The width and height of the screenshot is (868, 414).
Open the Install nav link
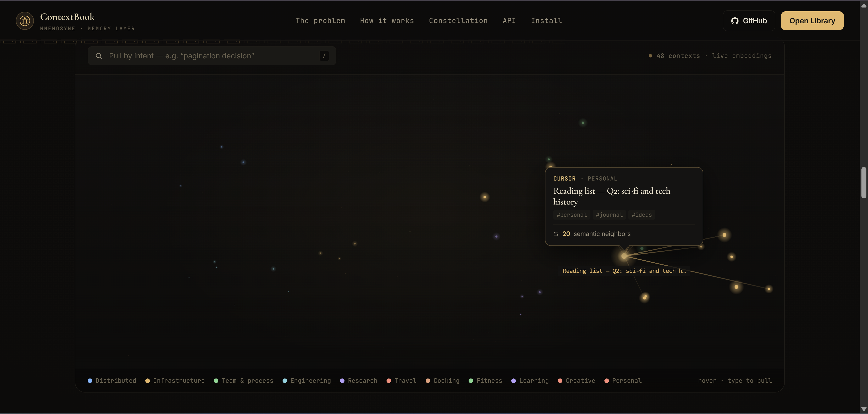coord(547,21)
